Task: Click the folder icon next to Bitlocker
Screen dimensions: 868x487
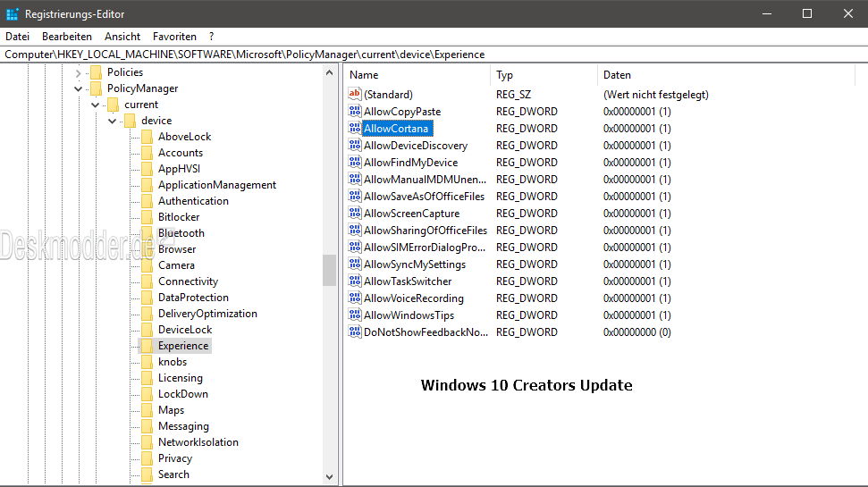Action: tap(147, 217)
